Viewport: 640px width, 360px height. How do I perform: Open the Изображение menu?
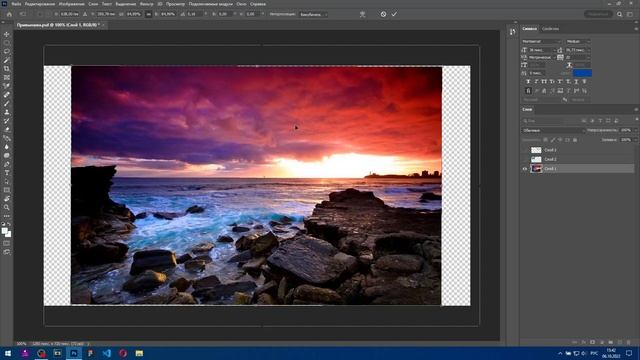pyautogui.click(x=71, y=4)
